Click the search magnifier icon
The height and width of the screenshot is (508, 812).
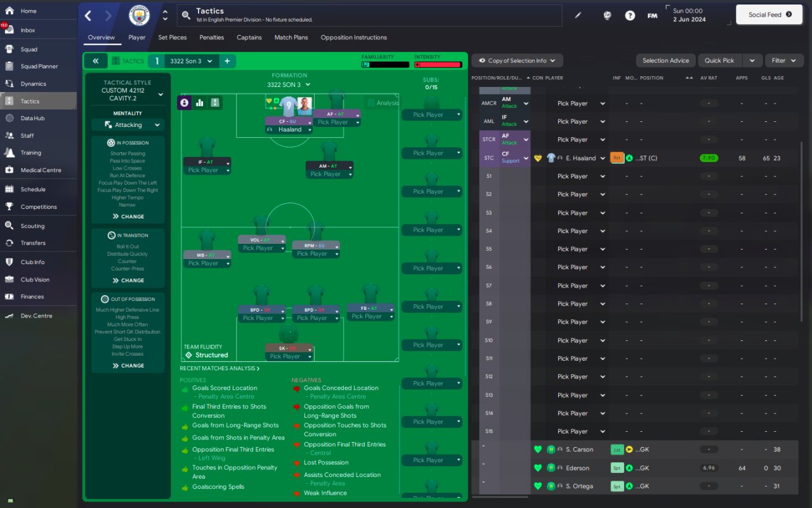pyautogui.click(x=186, y=15)
